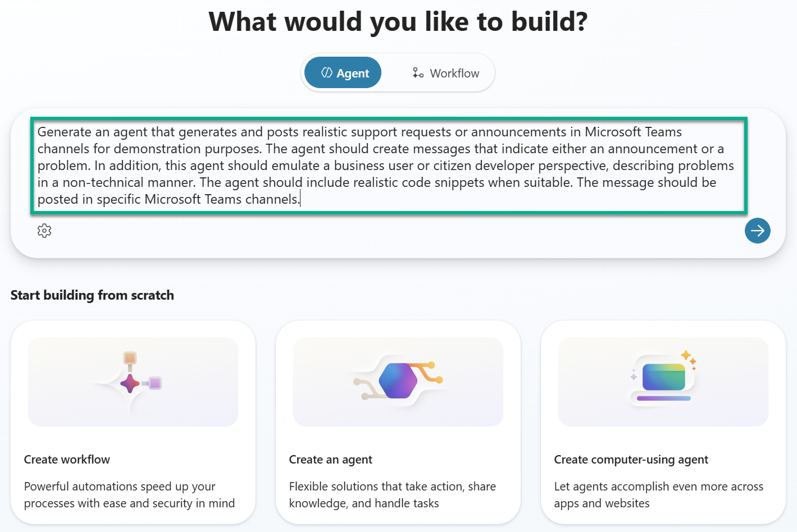Screen dimensions: 797x532
Task: Select the "Create workflow" card title
Action: tap(67, 460)
